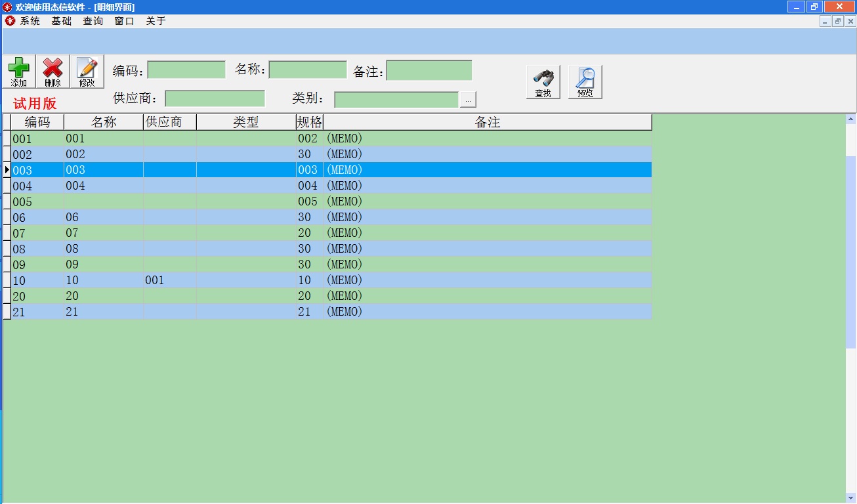Click the green plus 添加 (Add) icon
857x504 pixels.
[19, 72]
